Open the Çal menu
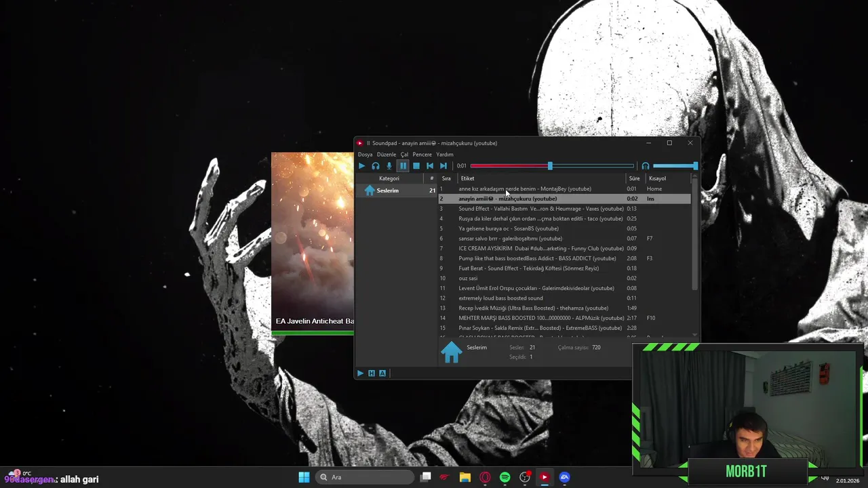 click(404, 155)
